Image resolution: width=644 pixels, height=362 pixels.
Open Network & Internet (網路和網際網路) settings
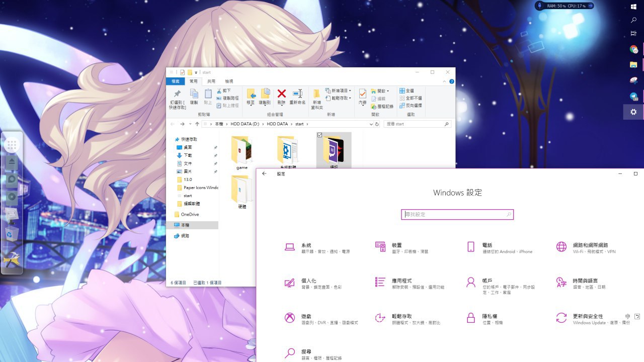(586, 248)
